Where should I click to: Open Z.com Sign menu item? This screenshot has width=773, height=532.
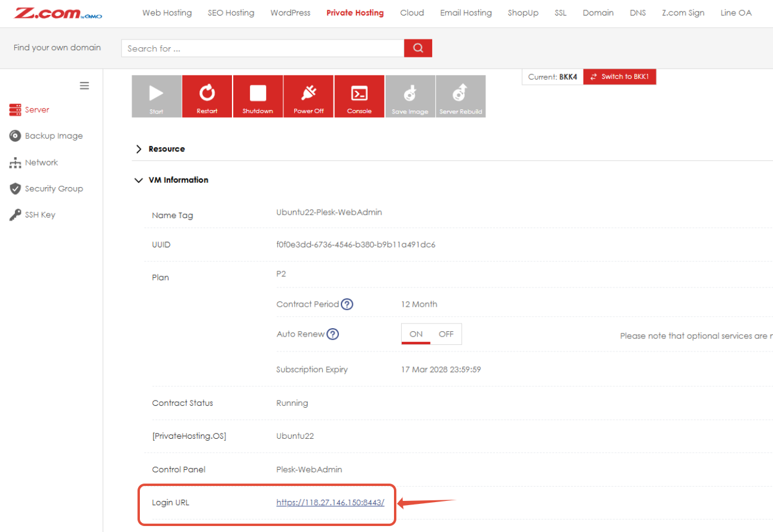pyautogui.click(x=683, y=13)
